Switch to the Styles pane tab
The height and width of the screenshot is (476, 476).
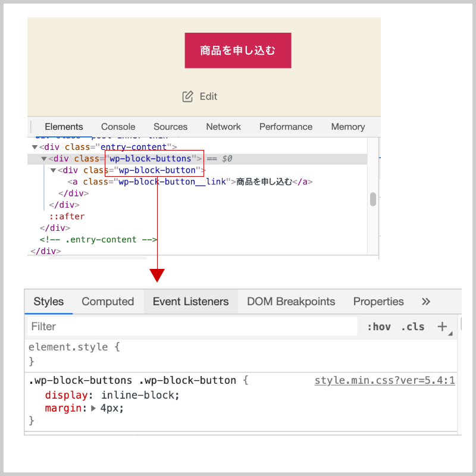point(49,302)
